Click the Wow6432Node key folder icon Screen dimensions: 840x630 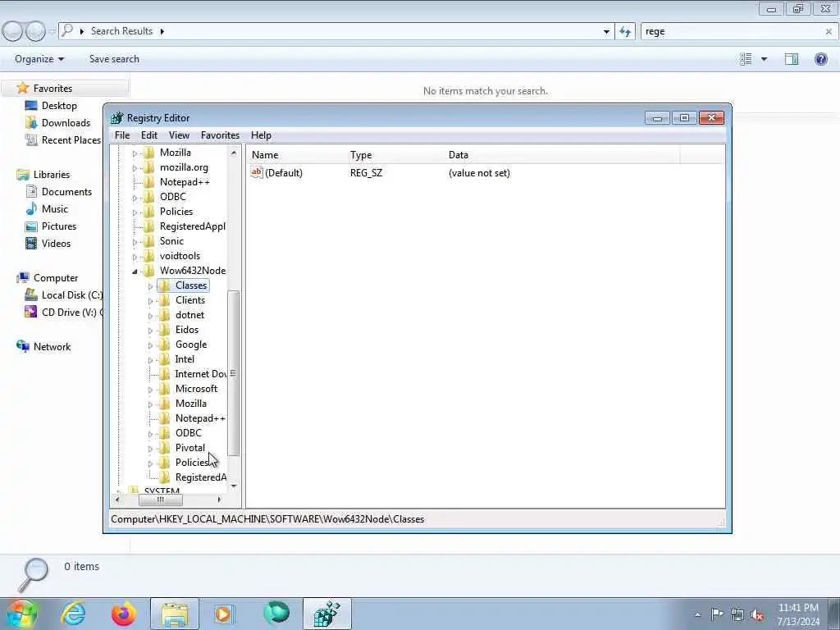149,271
